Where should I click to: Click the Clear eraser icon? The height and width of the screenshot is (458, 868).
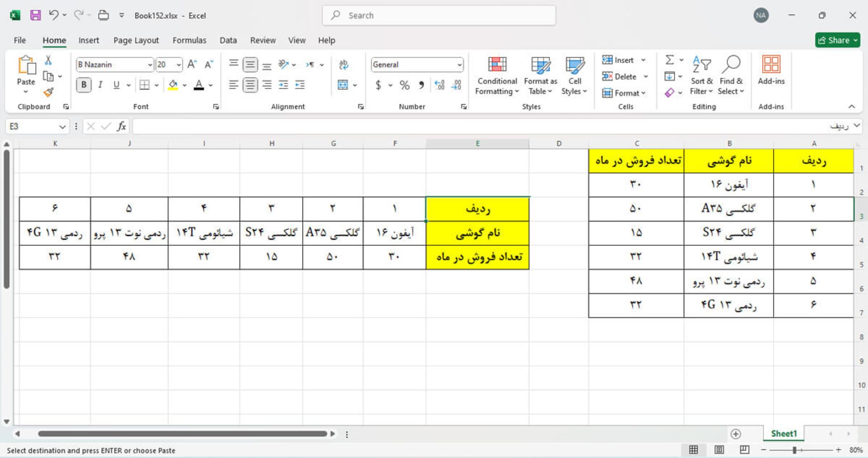(x=670, y=93)
